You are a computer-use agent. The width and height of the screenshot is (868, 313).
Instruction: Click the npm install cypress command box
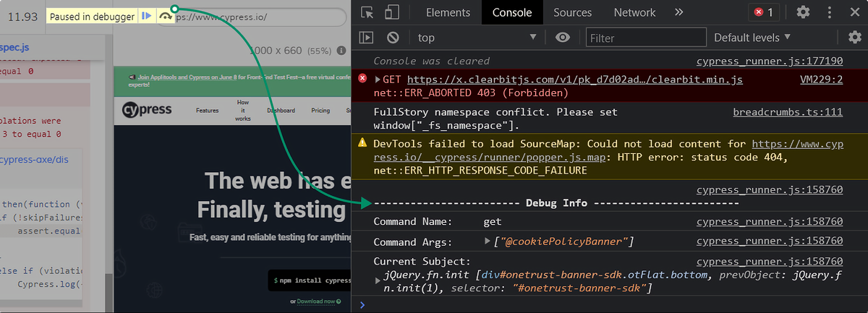pyautogui.click(x=309, y=280)
